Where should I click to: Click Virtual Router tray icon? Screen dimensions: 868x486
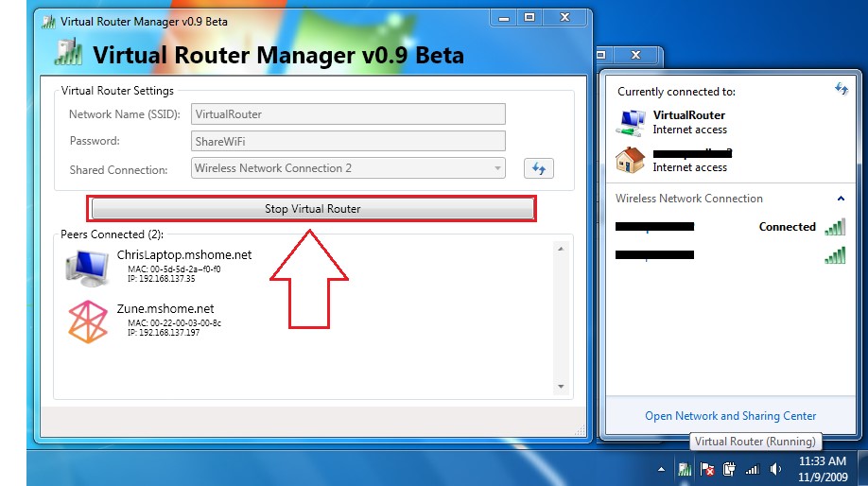point(685,469)
